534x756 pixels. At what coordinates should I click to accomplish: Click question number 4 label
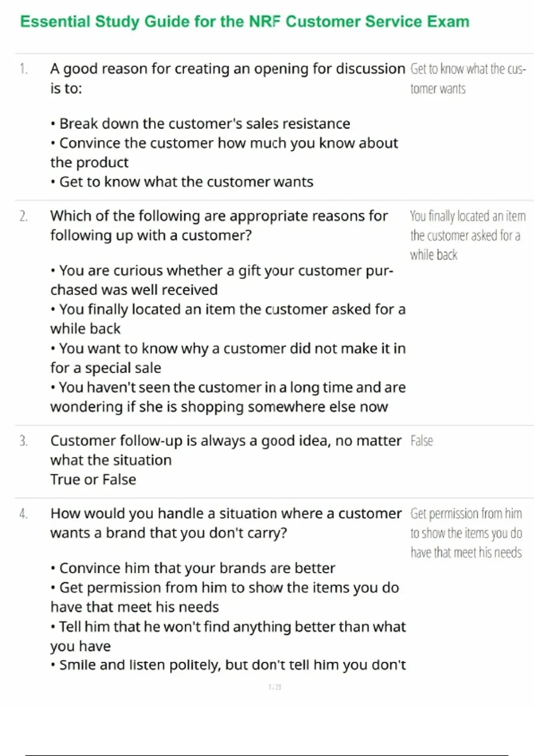pyautogui.click(x=24, y=514)
